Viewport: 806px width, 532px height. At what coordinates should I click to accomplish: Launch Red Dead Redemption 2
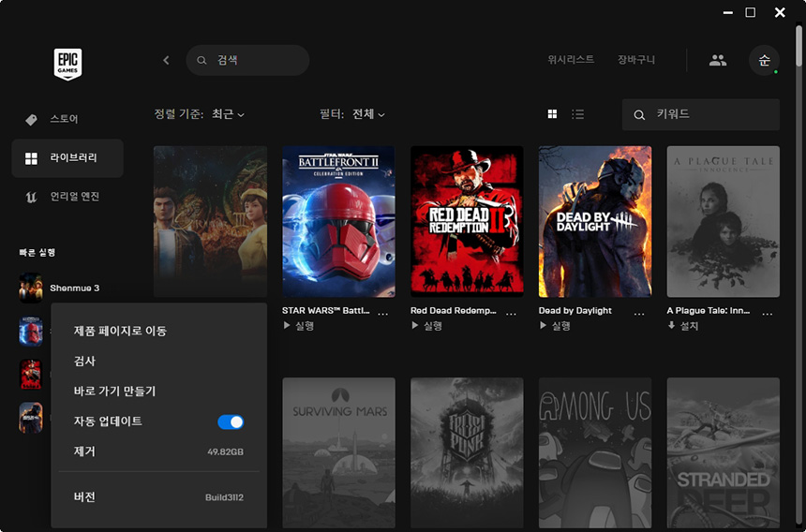tap(426, 326)
